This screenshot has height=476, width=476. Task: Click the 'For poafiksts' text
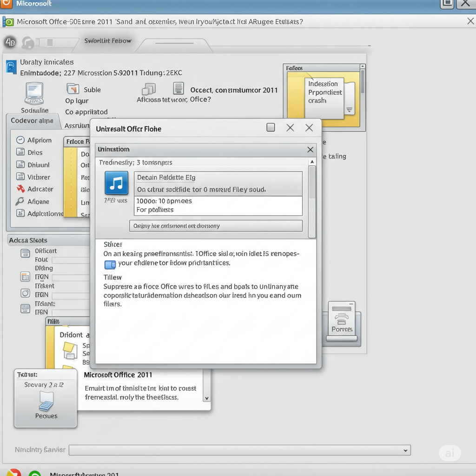(x=155, y=210)
